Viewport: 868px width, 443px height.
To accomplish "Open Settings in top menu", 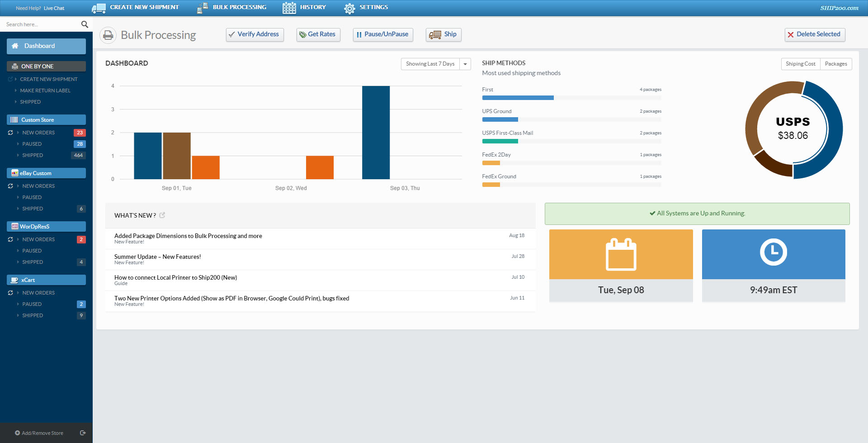I will 366,8.
